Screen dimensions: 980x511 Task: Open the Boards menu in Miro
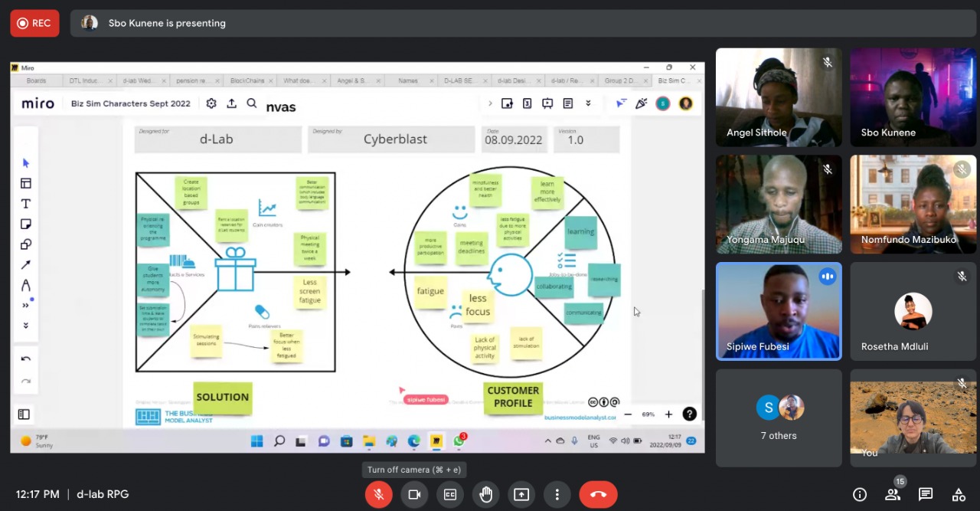tap(36, 80)
